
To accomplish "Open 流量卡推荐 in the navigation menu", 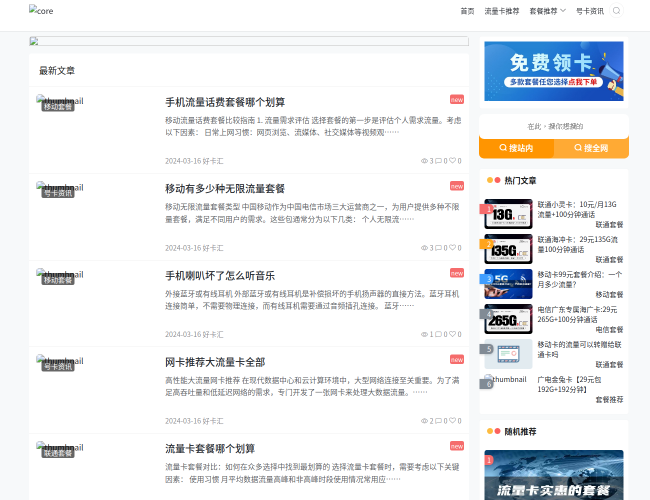I will 502,11.
